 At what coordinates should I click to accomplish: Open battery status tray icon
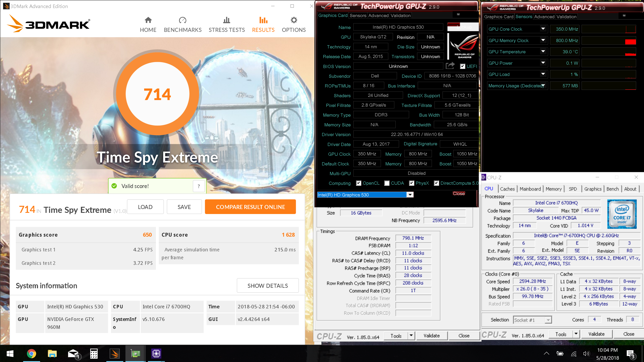560,353
